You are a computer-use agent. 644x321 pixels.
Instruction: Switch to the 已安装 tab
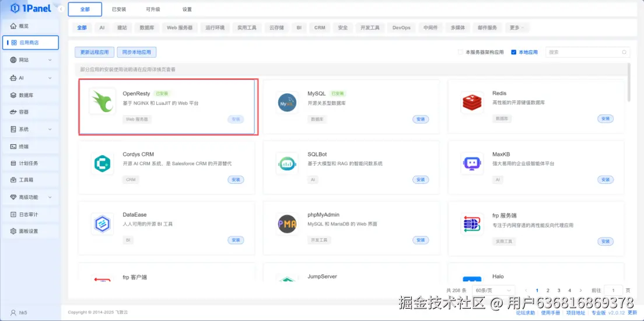pos(118,9)
